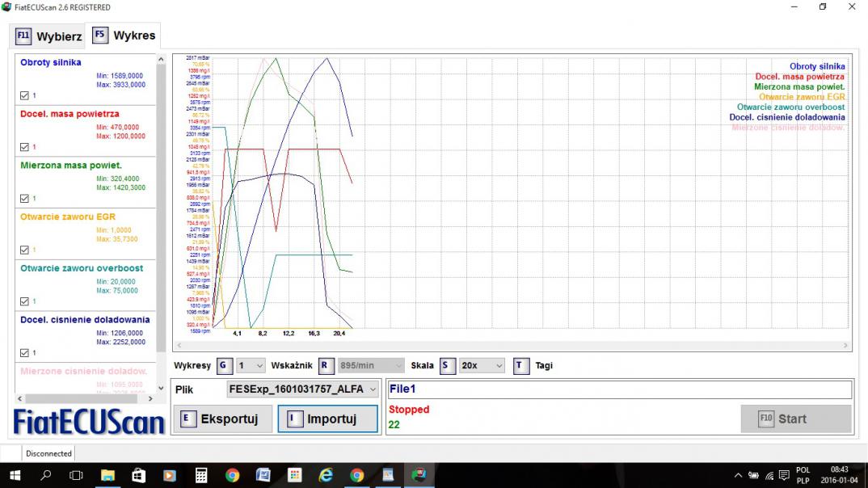Click the FiatECUScan title bar app icon

point(6,7)
